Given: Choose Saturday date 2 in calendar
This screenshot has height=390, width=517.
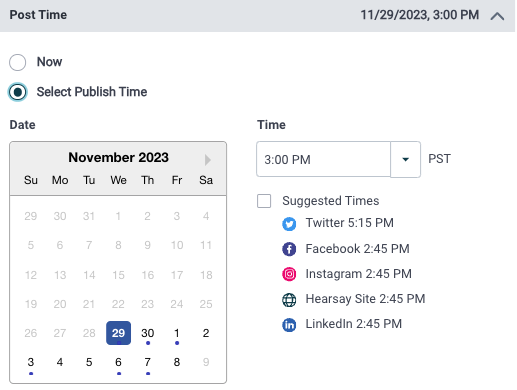Looking at the screenshot, I should click(206, 333).
